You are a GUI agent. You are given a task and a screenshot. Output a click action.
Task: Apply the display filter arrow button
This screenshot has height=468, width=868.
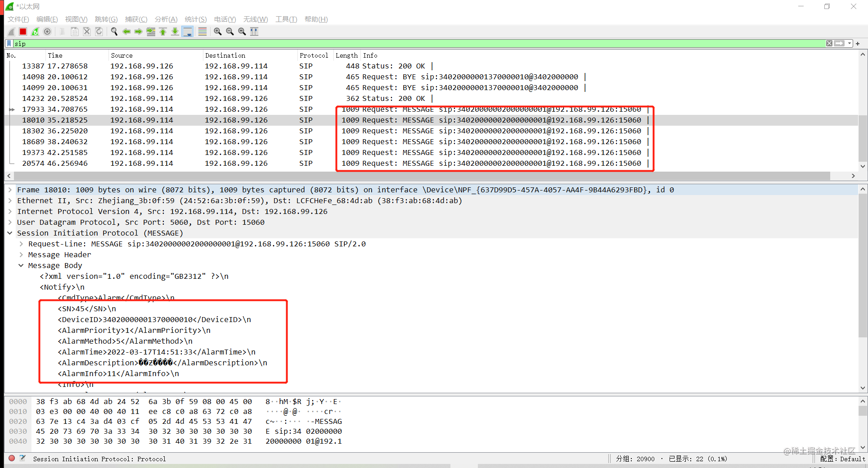point(839,44)
